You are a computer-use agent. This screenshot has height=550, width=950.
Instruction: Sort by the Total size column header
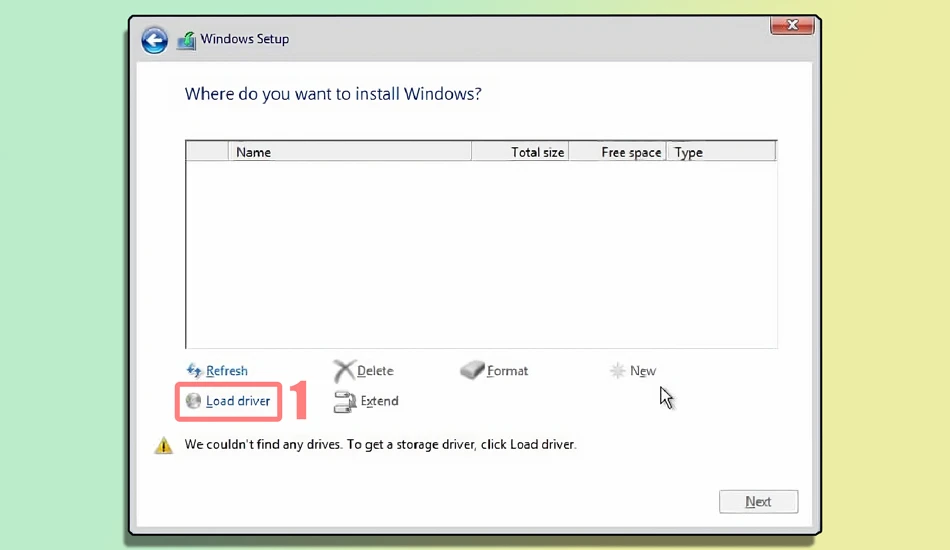(520, 152)
